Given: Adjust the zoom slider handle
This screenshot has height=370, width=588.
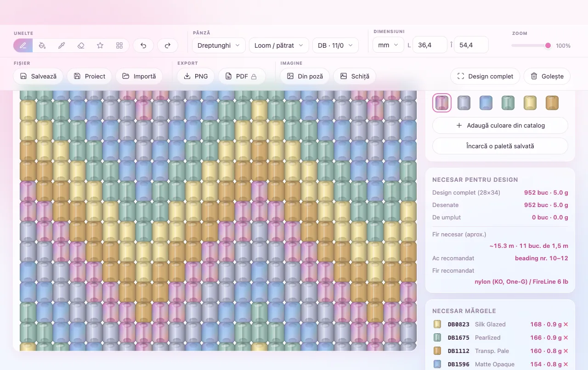Looking at the screenshot, I should click(x=548, y=45).
